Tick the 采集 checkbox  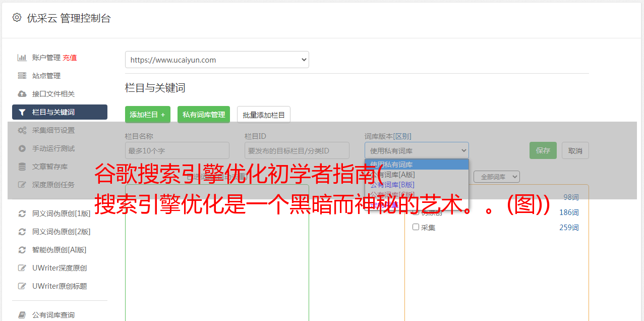pyautogui.click(x=416, y=227)
